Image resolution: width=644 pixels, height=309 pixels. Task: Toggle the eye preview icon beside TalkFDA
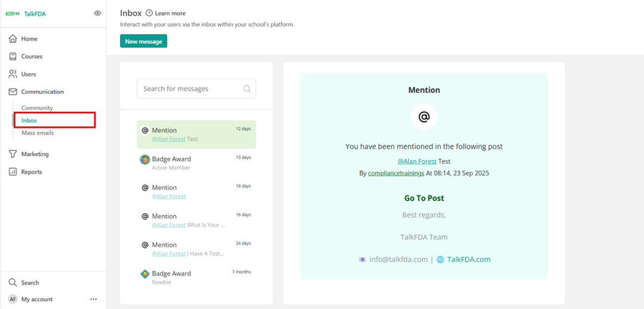[x=97, y=13]
